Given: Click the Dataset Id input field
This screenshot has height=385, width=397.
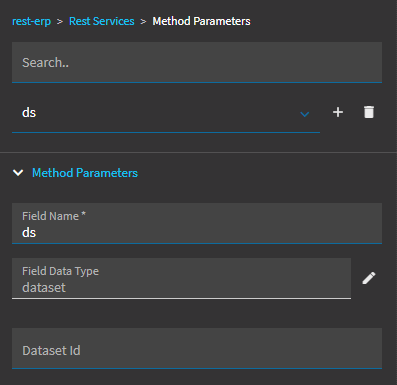Looking at the screenshot, I should click(197, 348).
